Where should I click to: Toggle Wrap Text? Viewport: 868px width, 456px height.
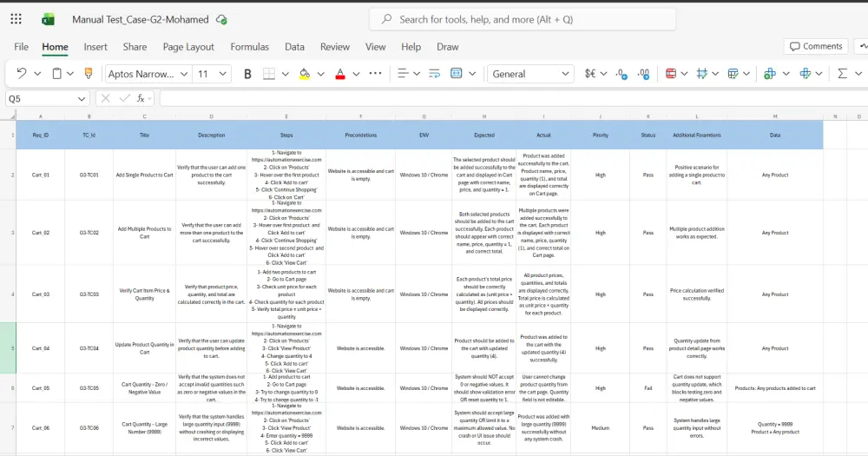click(x=435, y=73)
